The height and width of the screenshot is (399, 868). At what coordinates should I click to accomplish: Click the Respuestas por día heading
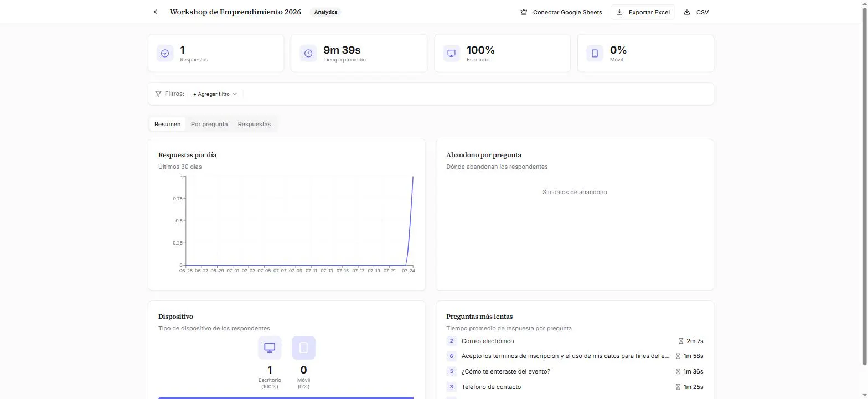pyautogui.click(x=187, y=155)
